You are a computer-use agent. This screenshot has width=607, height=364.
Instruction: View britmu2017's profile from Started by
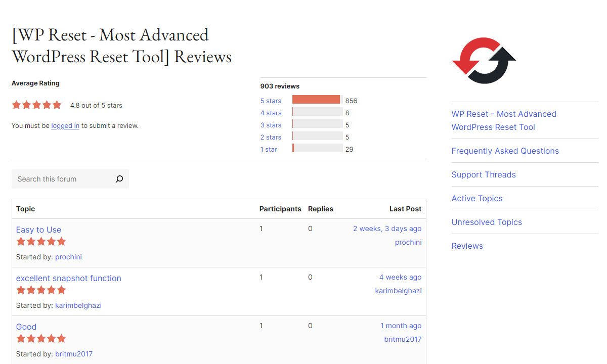pos(74,354)
